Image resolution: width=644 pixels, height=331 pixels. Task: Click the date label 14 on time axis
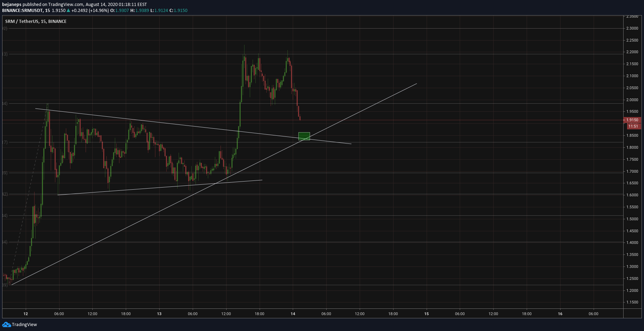point(293,314)
